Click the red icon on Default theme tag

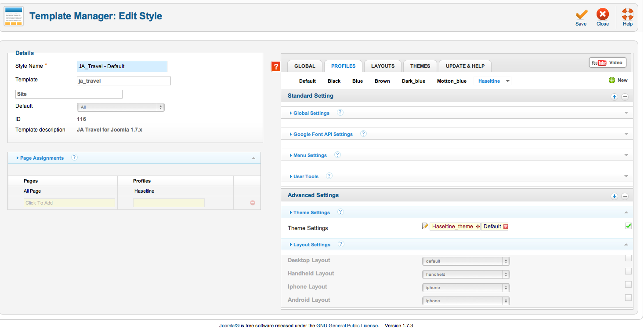click(x=506, y=227)
